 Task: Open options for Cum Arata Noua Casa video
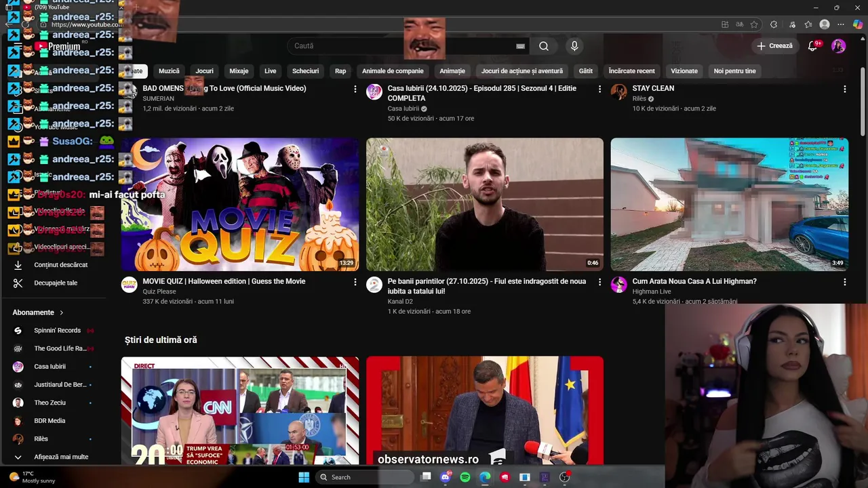(x=844, y=282)
